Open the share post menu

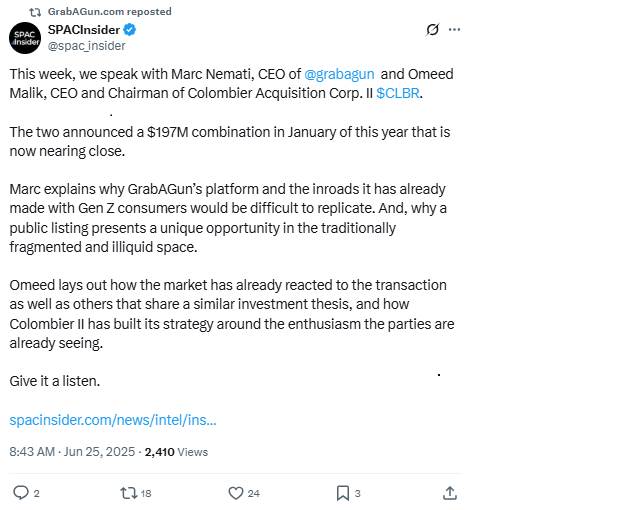click(450, 492)
